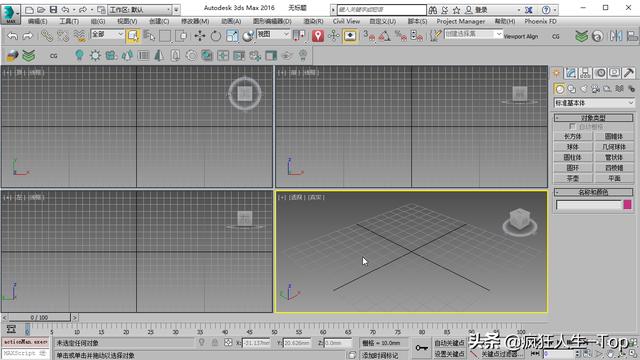Create a Box primitive using the top-left object button
Screen dimensions: 640x360
573,136
